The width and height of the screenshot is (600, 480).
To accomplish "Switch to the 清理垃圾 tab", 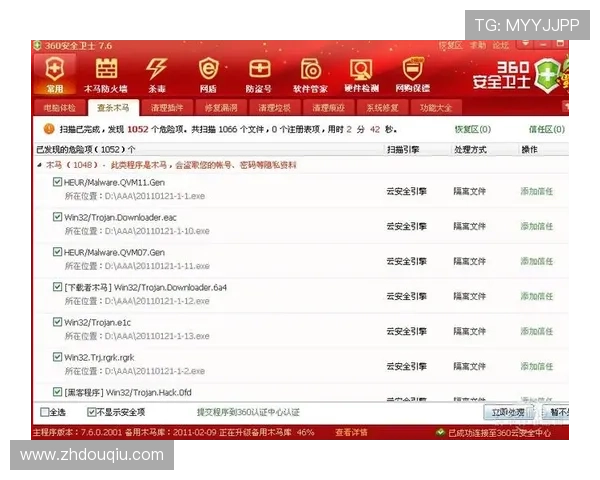I will (x=274, y=108).
